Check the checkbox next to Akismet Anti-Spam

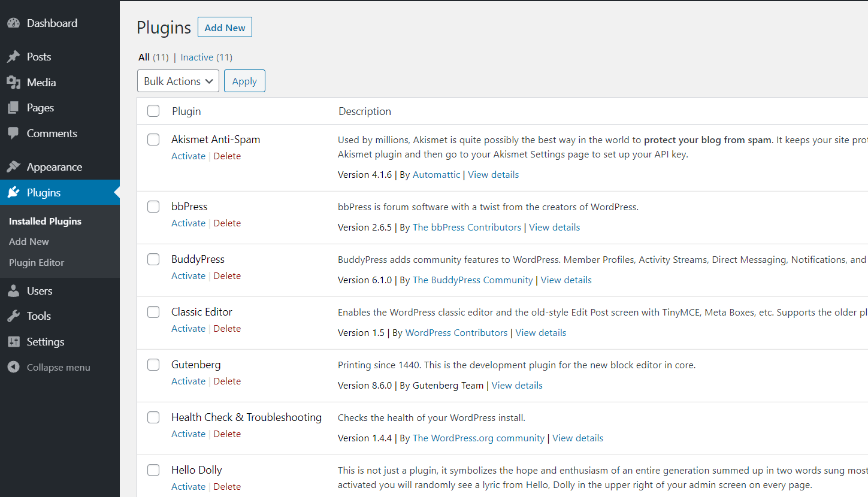[153, 139]
